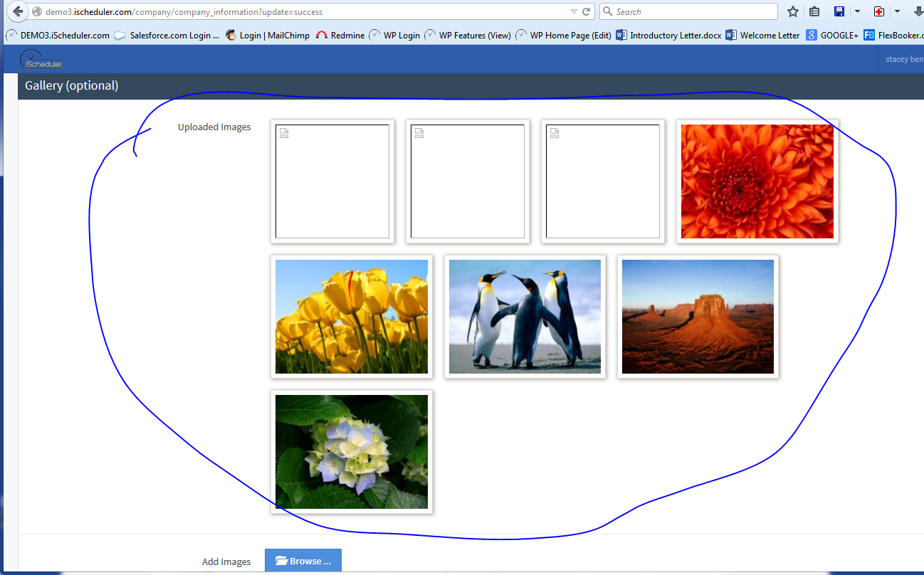Click the blue save floppy disk icon

point(839,11)
